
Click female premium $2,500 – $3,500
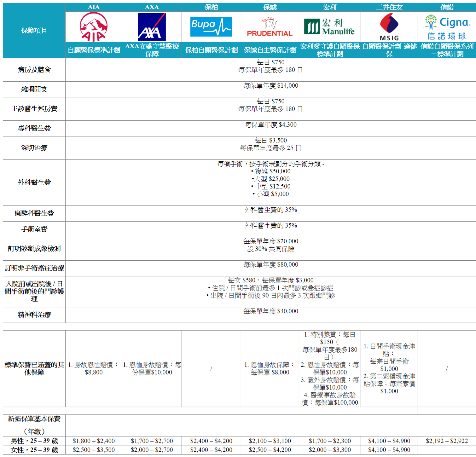coord(94,450)
